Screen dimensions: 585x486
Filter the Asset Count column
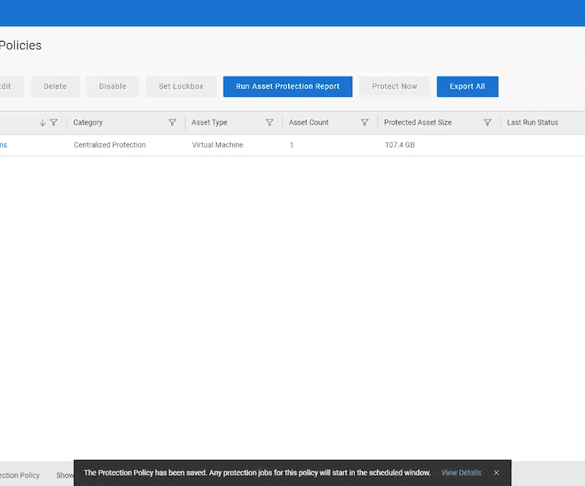click(x=365, y=123)
